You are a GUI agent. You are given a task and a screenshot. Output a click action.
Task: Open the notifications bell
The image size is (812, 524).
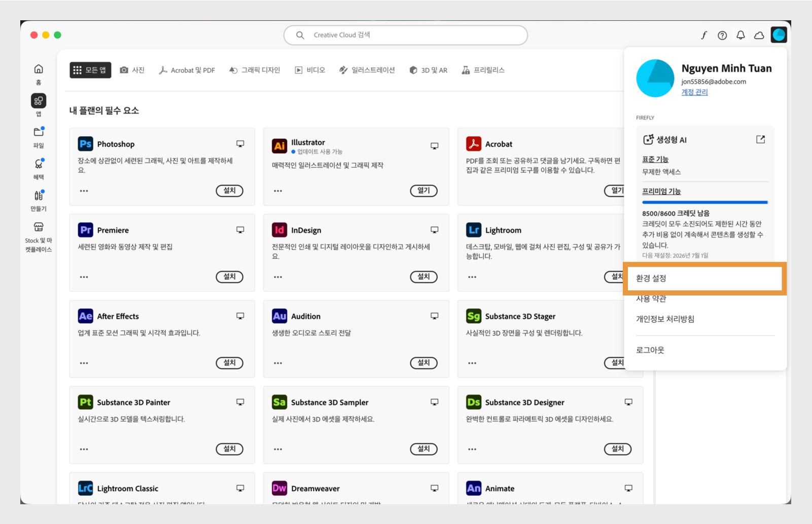coord(740,35)
